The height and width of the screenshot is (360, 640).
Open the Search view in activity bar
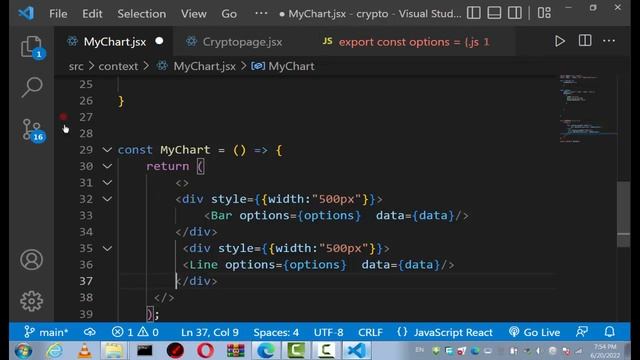(x=32, y=87)
